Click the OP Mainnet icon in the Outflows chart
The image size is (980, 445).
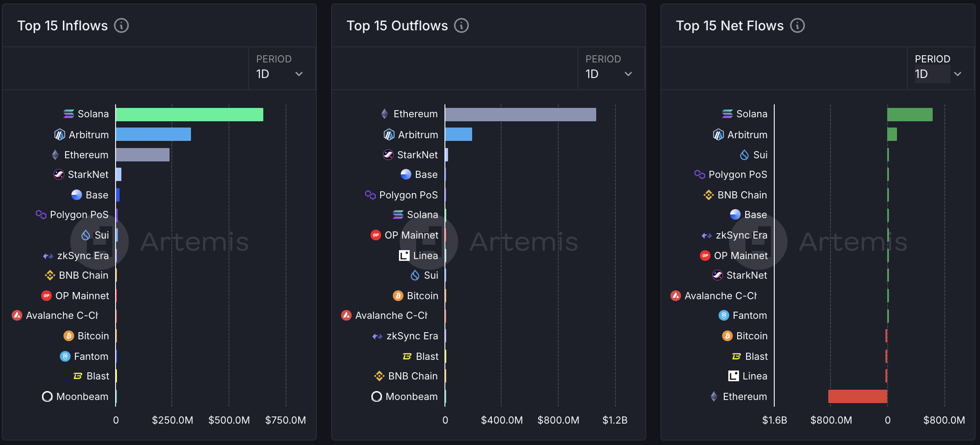(376, 235)
